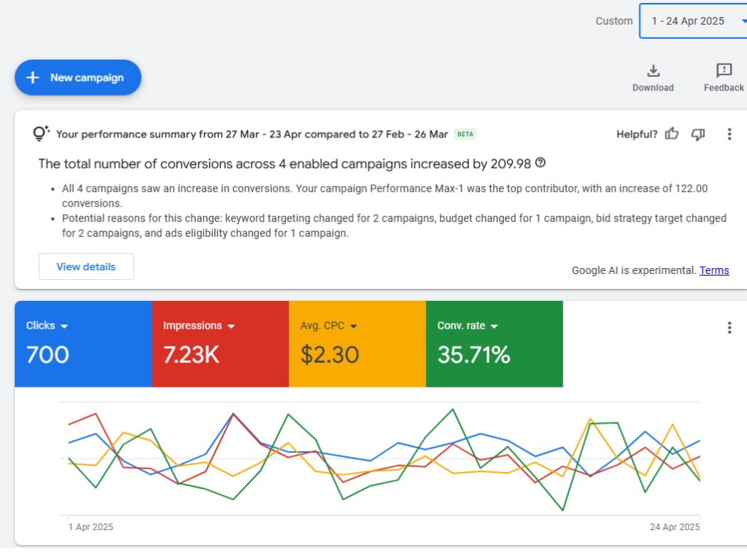Select the blue 700 clicks tile

(x=84, y=343)
